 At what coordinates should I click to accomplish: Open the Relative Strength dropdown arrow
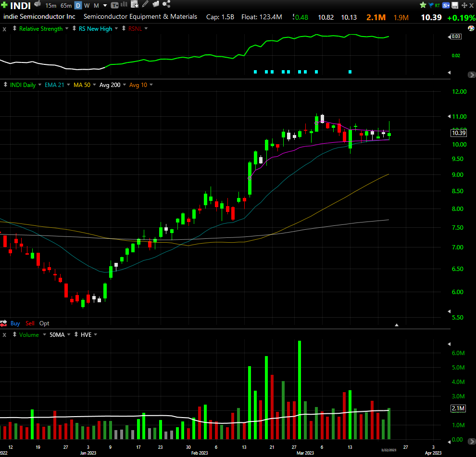click(x=67, y=28)
